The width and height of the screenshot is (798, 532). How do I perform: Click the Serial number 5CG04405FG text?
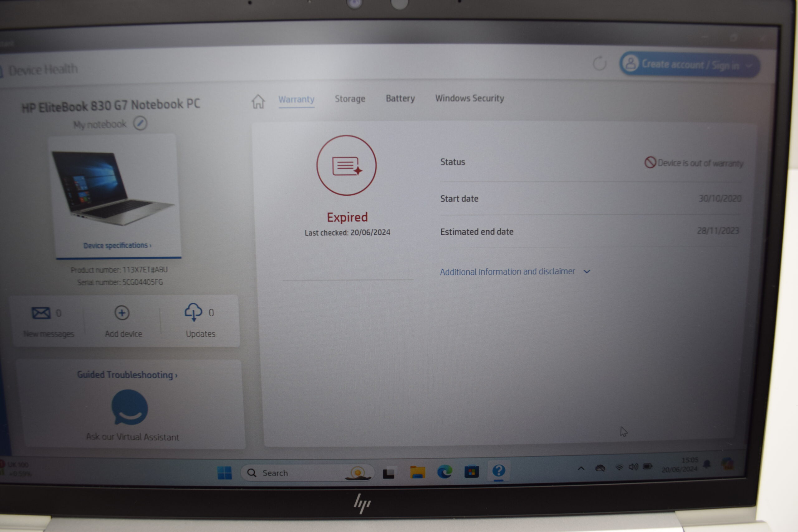point(120,282)
